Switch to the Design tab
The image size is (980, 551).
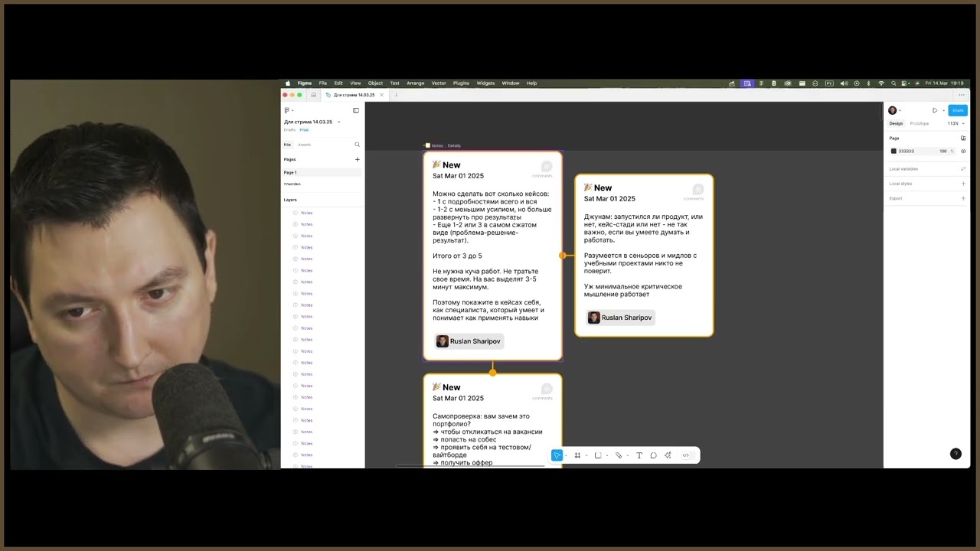(x=896, y=123)
